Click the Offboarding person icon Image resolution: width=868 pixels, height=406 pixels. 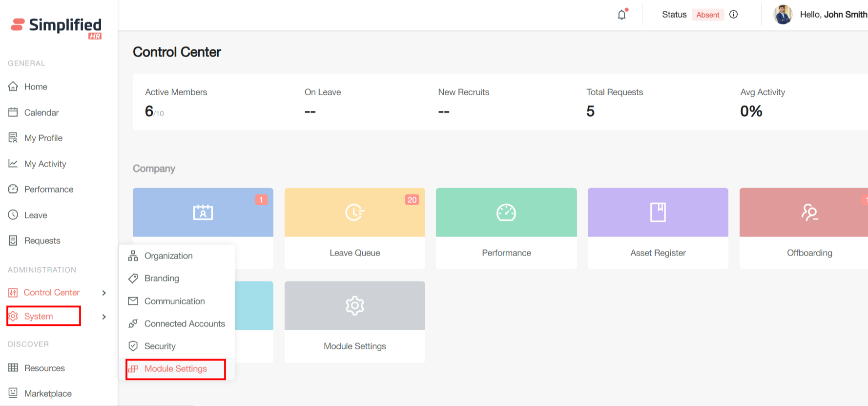click(x=809, y=213)
